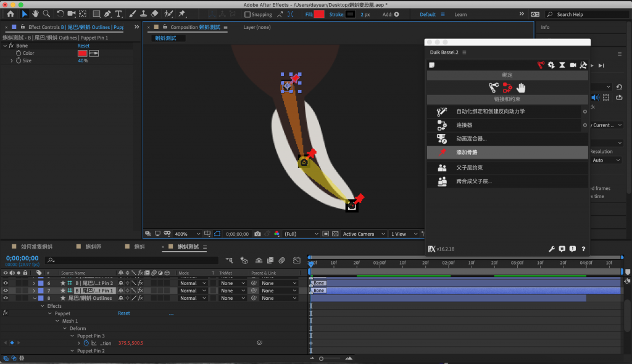
Task: Select the Zoom magnifier tool
Action: 47,14
